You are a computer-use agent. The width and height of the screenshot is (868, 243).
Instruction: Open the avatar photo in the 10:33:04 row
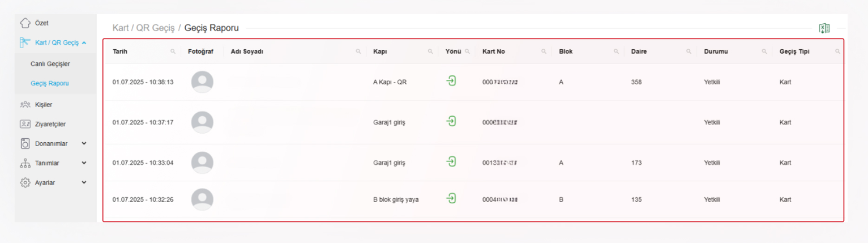(202, 163)
